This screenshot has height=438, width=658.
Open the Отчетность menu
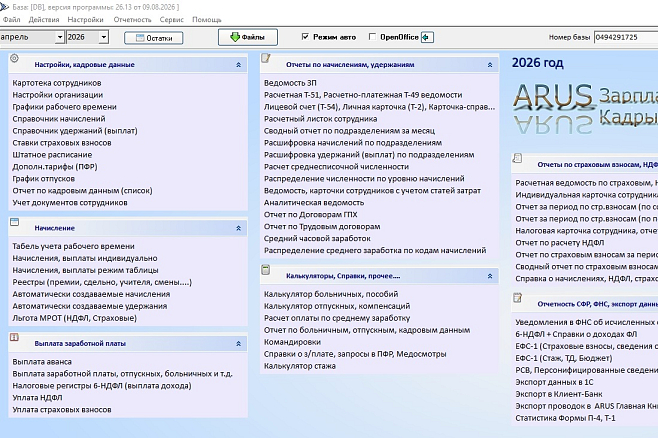click(x=132, y=20)
